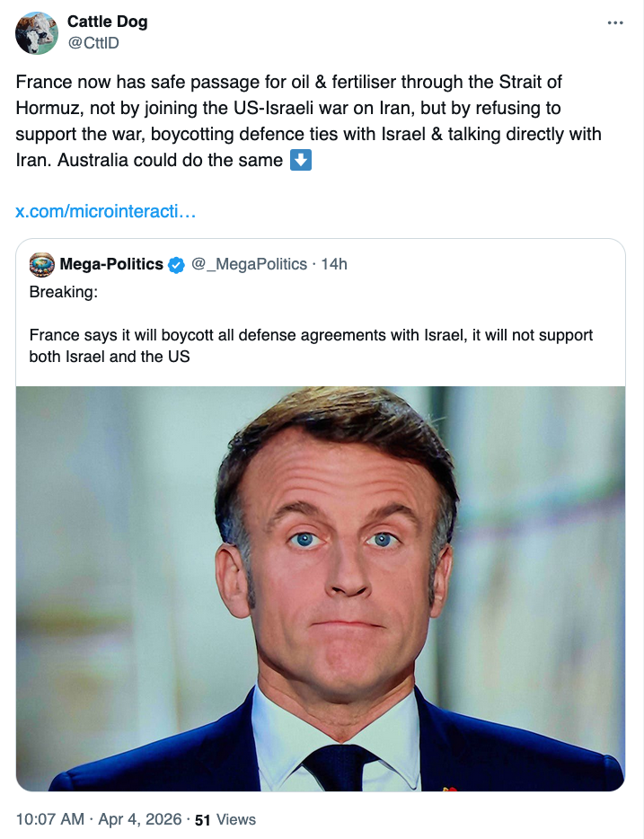Follow the x.com/microinteracti… link
The image size is (644, 839).
tap(106, 212)
